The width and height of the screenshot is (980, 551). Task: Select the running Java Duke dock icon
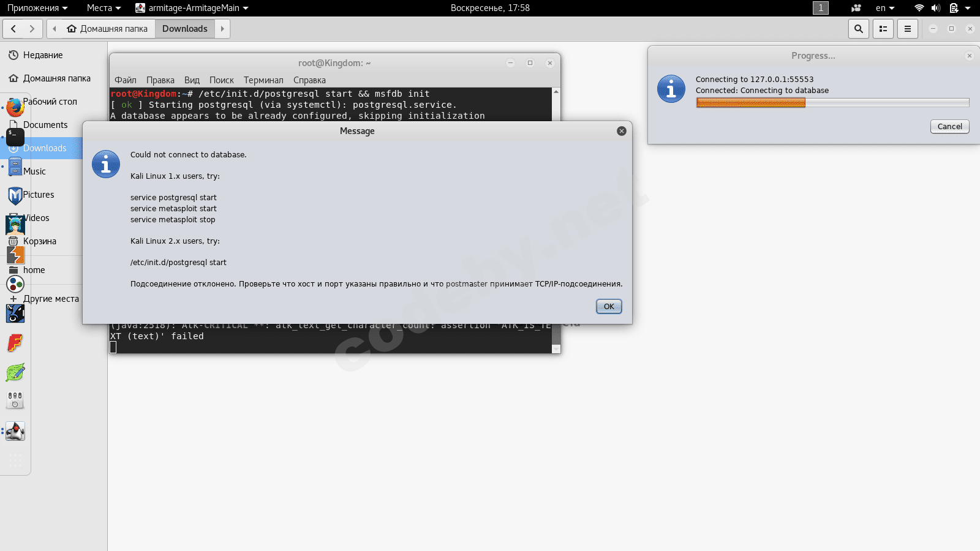coord(15,431)
